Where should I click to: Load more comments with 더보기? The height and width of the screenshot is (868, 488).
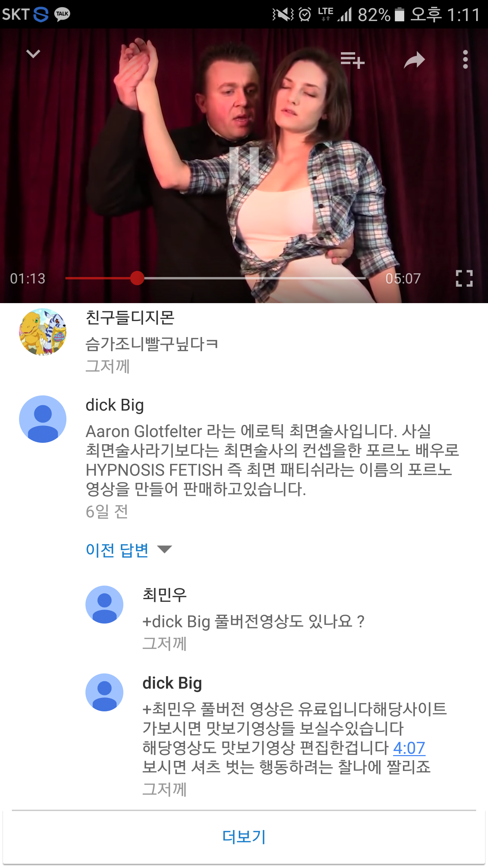click(x=244, y=837)
